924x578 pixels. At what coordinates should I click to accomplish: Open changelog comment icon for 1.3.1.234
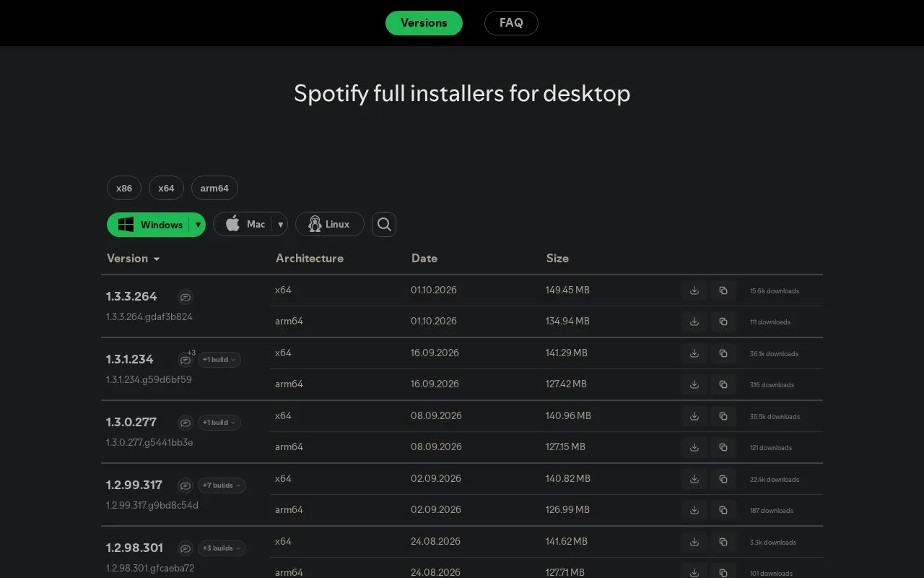point(186,360)
